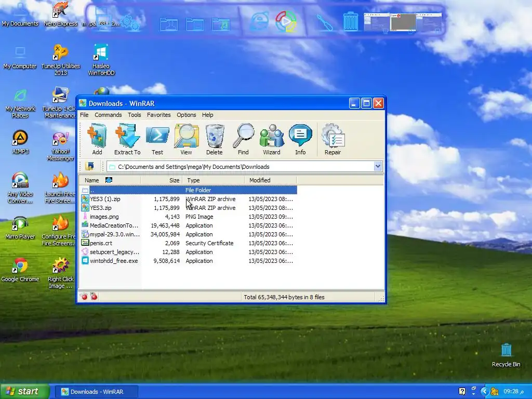The height and width of the screenshot is (399, 532).
Task: Click the Start button
Action: point(24,392)
